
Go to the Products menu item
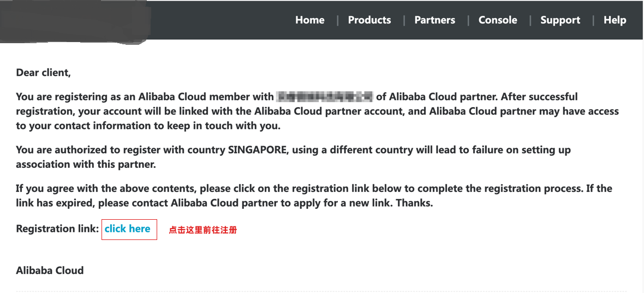click(x=369, y=20)
